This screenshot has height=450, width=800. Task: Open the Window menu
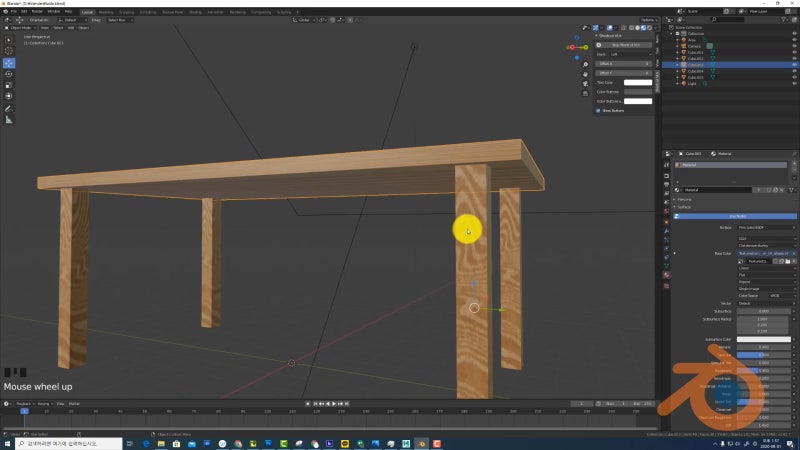[x=54, y=11]
